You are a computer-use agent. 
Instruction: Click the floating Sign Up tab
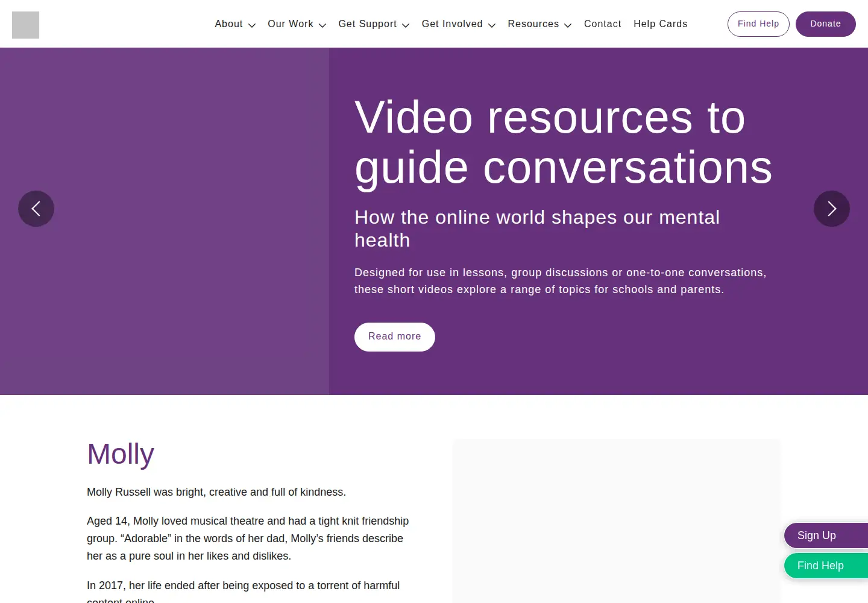click(826, 535)
